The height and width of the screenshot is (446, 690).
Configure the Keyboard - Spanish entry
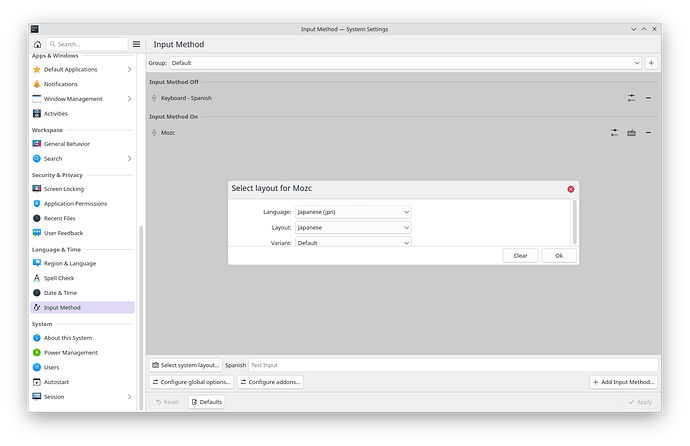tap(631, 98)
